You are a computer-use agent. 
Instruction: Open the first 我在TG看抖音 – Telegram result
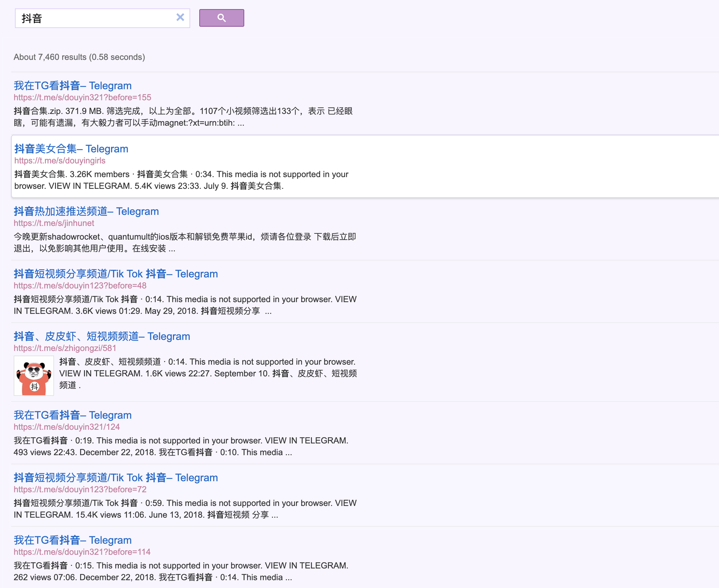[x=73, y=86]
